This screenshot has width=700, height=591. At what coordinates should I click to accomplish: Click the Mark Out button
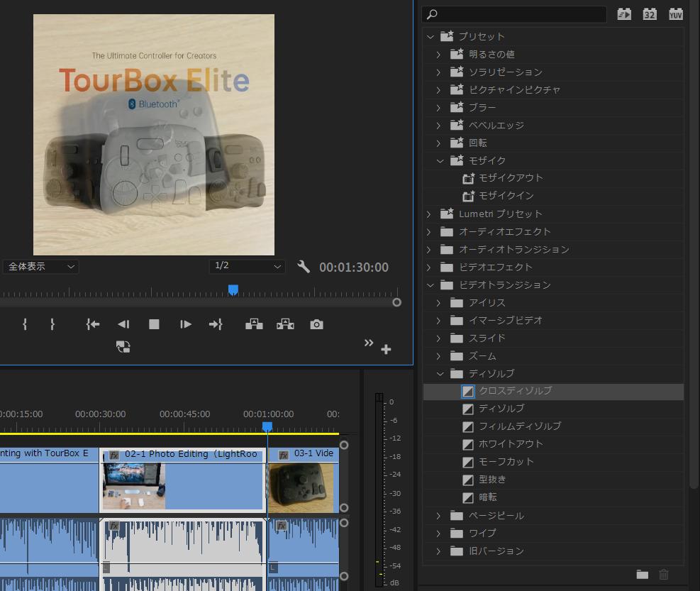[52, 324]
